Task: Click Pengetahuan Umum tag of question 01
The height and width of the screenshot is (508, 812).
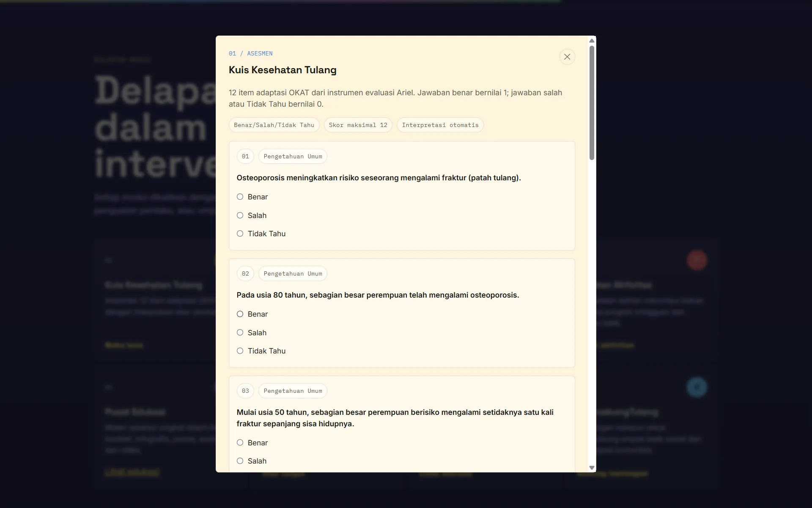Action: tap(293, 156)
